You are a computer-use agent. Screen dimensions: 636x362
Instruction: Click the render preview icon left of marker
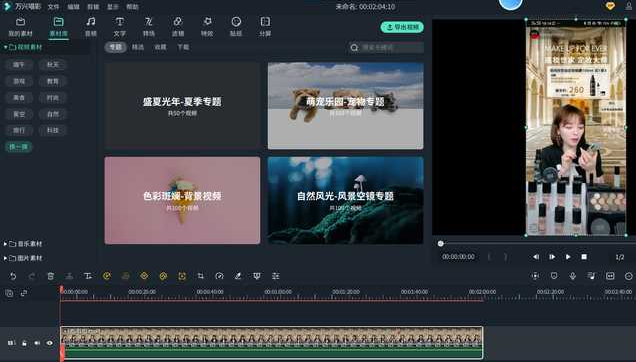click(535, 276)
